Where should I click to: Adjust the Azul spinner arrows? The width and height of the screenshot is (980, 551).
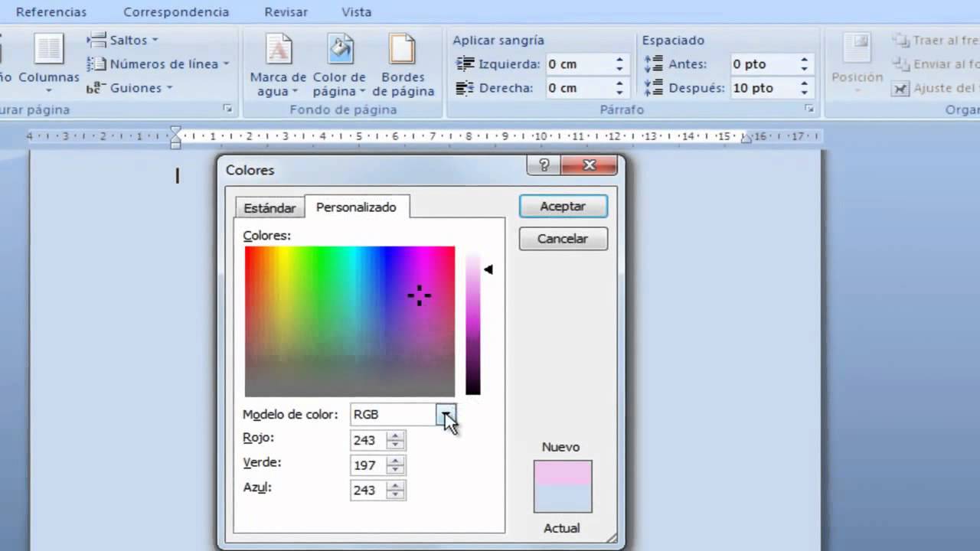click(x=395, y=491)
